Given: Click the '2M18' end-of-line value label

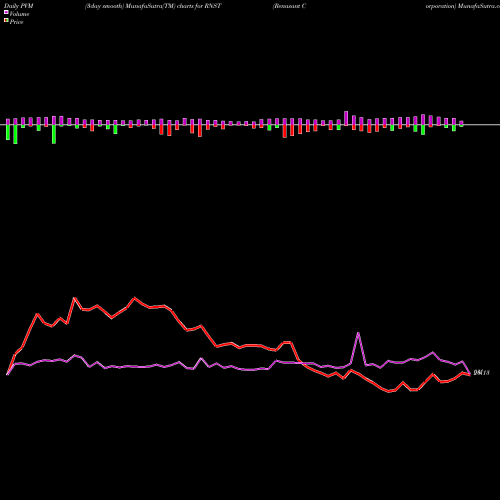Looking at the screenshot, I should tap(481, 373).
